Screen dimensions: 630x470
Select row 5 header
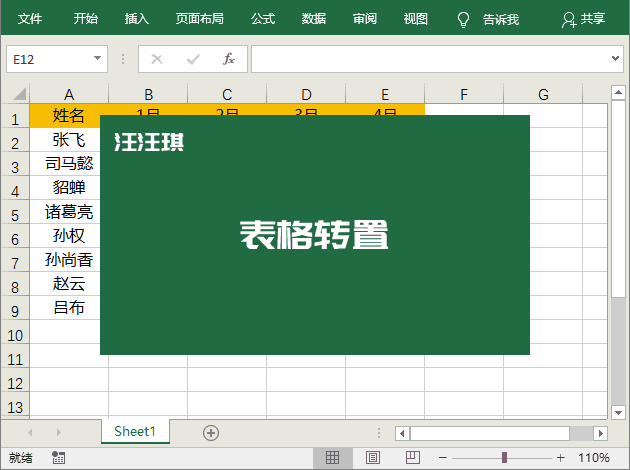click(15, 212)
